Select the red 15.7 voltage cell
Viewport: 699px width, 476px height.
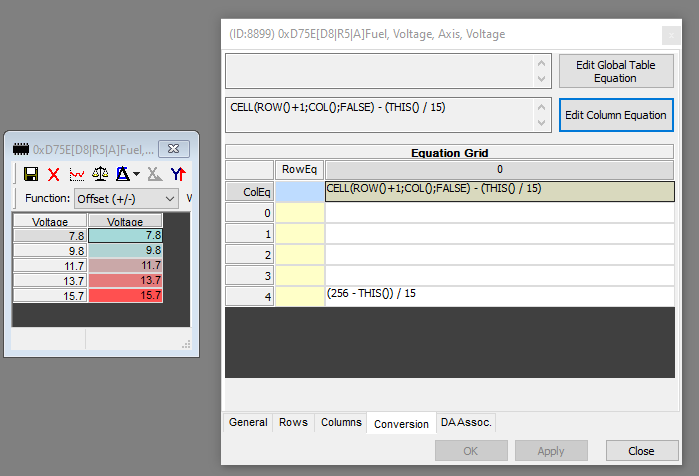[125, 295]
